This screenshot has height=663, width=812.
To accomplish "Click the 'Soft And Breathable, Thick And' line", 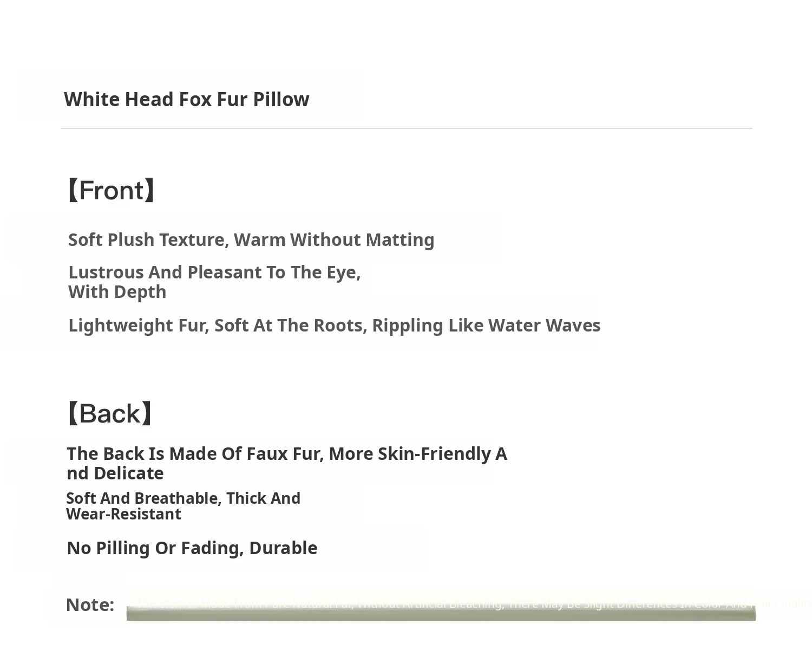I will click(183, 498).
